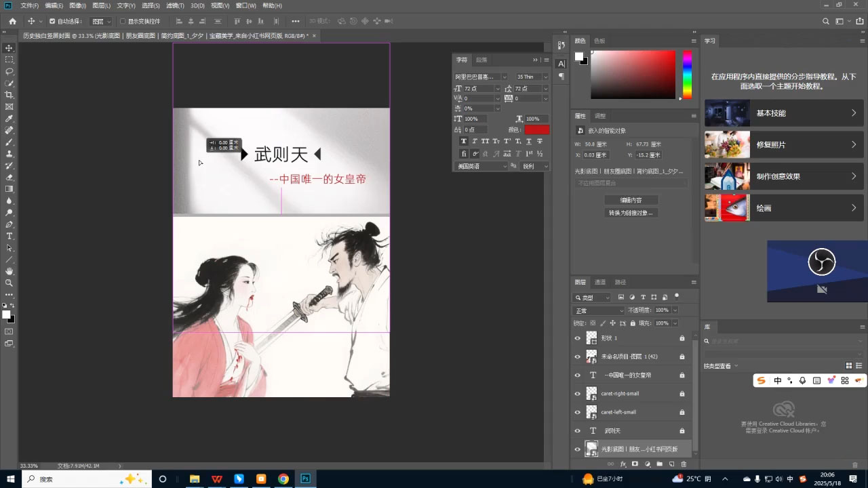Open the anti-aliasing dropdown 锐利

534,166
